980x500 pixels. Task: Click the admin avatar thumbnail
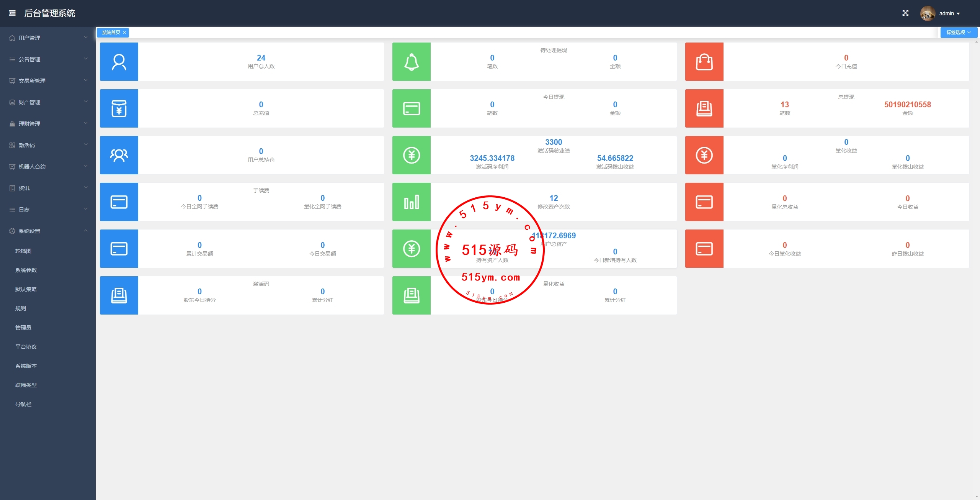click(x=928, y=13)
